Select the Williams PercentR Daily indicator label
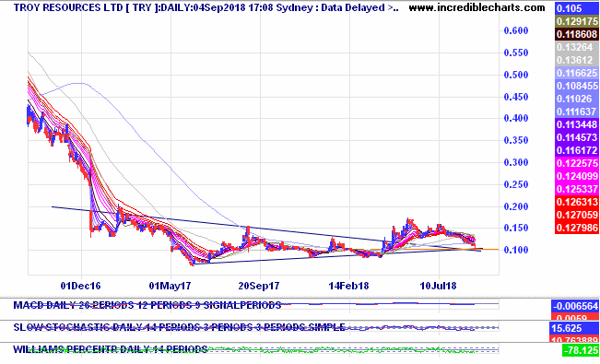The height and width of the screenshot is (364, 600). pyautogui.click(x=111, y=349)
